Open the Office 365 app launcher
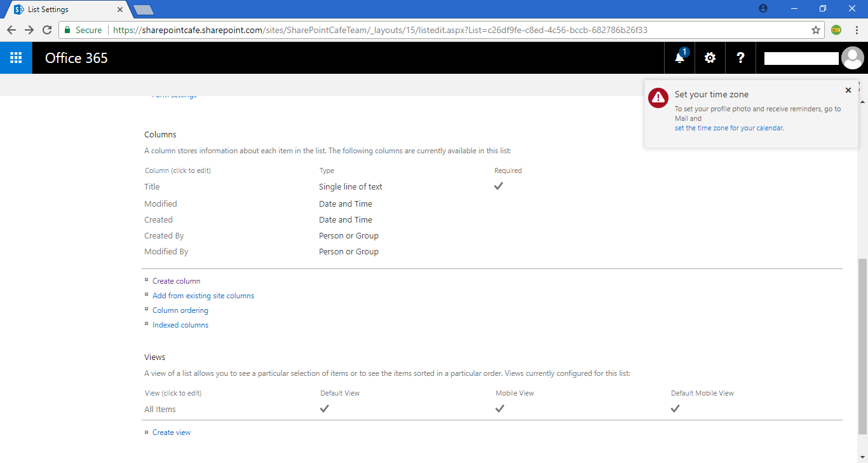This screenshot has height=463, width=868. click(x=16, y=58)
